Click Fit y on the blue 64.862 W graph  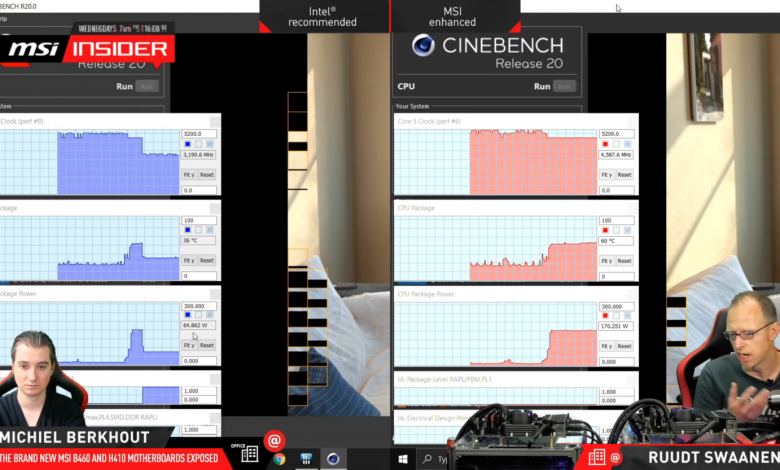point(189,345)
